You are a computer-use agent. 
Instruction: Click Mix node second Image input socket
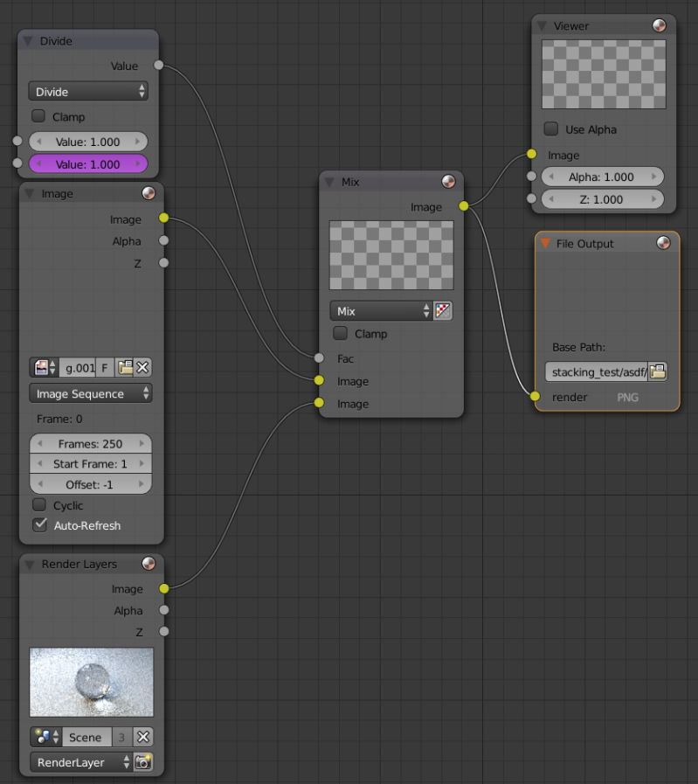[319, 403]
